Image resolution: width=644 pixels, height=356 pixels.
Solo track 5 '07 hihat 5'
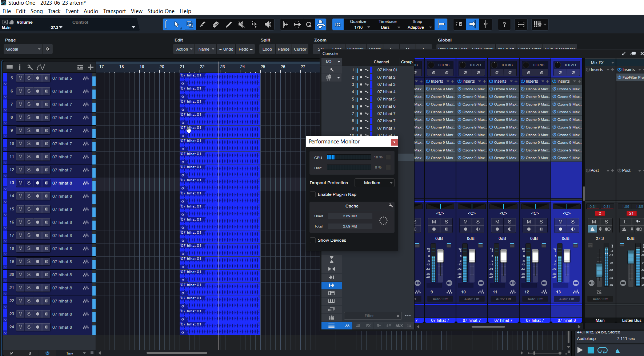tap(29, 78)
